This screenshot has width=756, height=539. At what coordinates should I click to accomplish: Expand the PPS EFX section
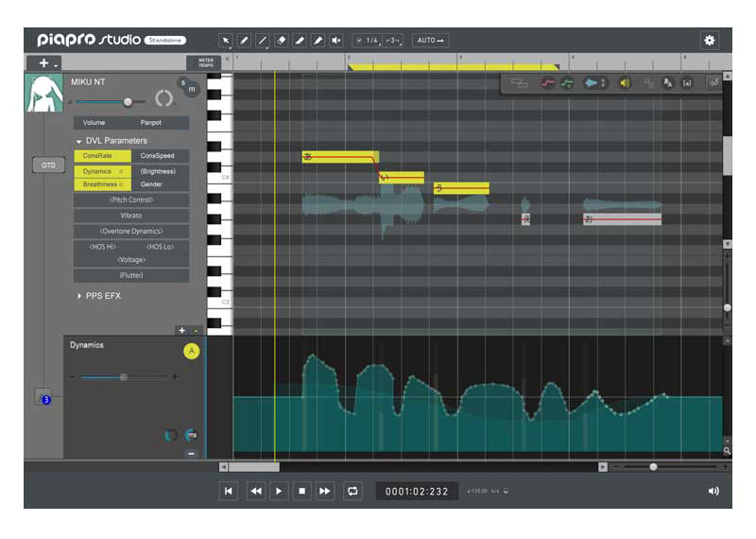(79, 296)
